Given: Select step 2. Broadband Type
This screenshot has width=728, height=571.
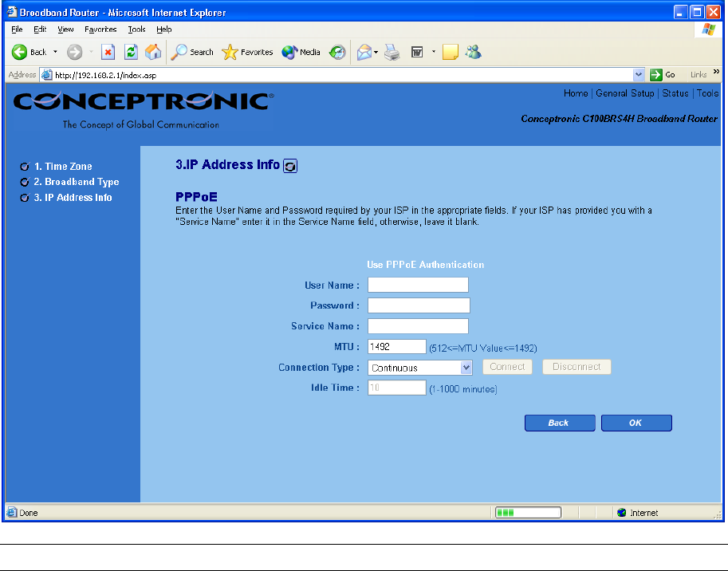Looking at the screenshot, I should coord(77,182).
